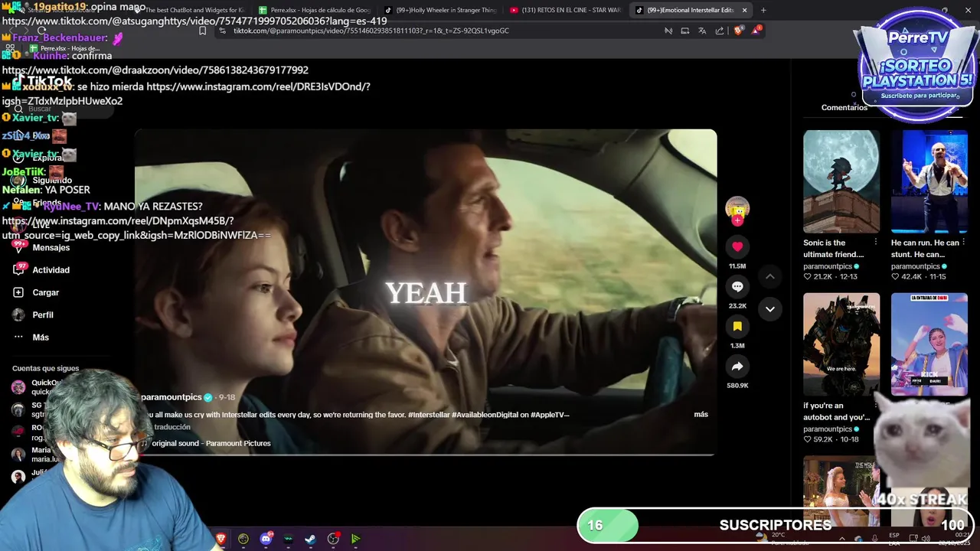Show hidden tray icons with the chevron

pos(841,539)
